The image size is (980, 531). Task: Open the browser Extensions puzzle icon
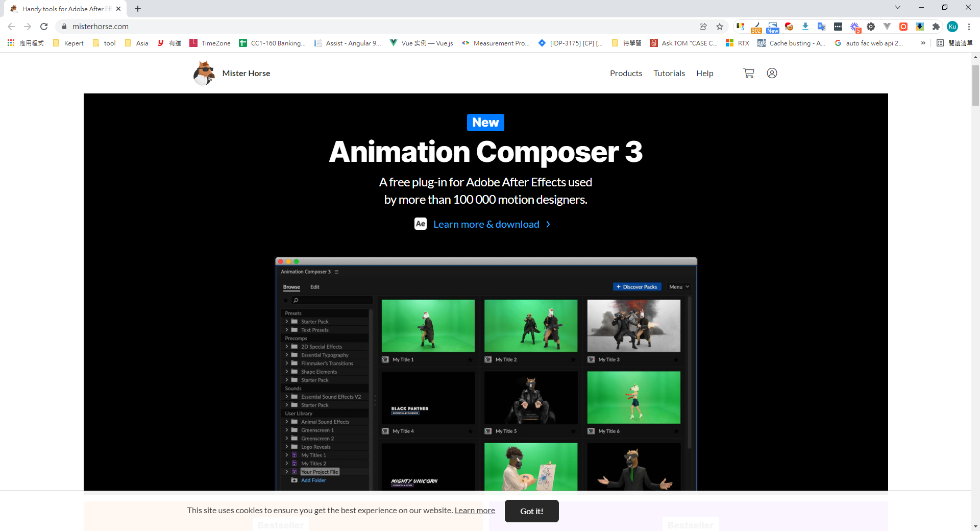[936, 27]
